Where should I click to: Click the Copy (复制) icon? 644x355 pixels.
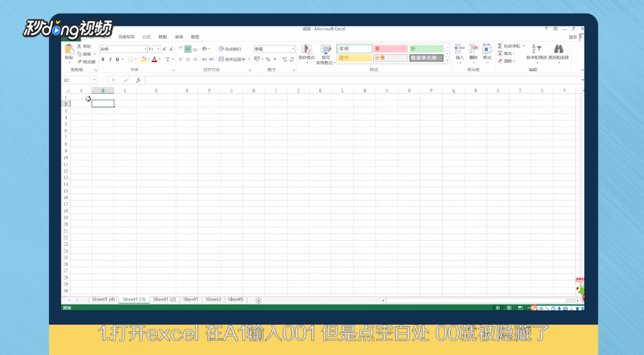tap(80, 54)
